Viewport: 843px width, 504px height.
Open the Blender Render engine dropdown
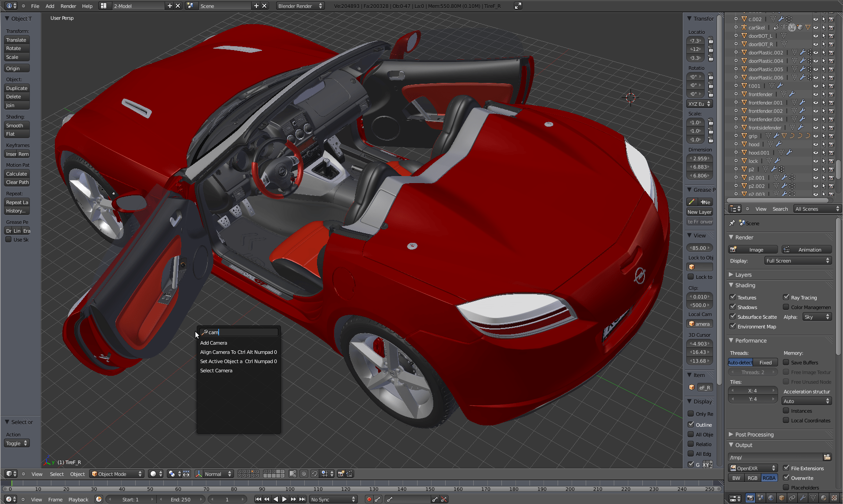click(x=300, y=6)
